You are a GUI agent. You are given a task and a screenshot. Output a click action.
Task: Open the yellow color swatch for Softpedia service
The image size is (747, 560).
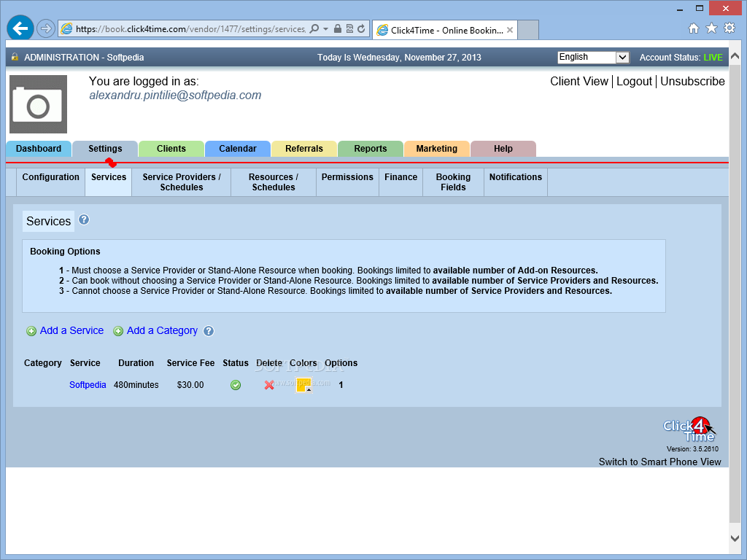click(x=304, y=385)
